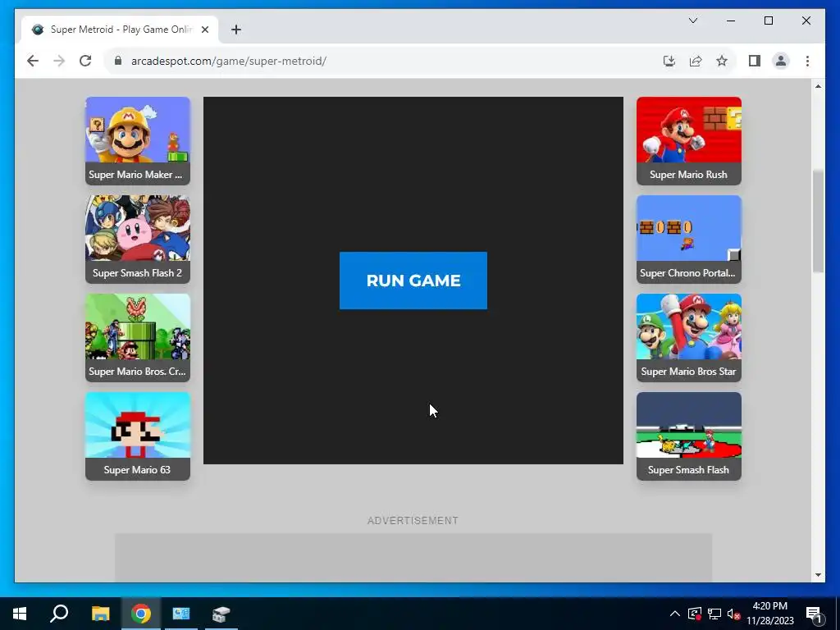This screenshot has width=840, height=630.
Task: Click the Super Mario 63 caption
Action: [x=137, y=470]
